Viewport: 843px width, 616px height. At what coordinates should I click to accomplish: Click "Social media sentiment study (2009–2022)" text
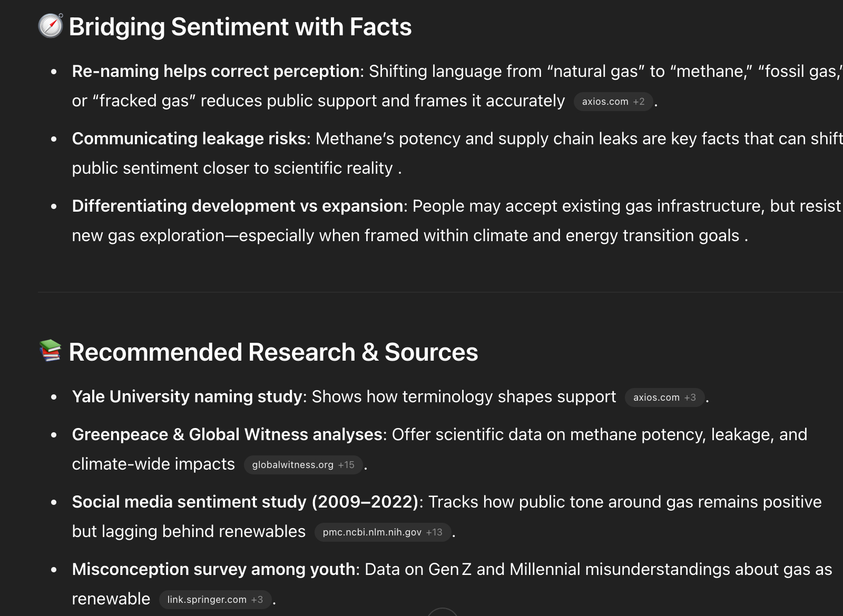(x=245, y=502)
